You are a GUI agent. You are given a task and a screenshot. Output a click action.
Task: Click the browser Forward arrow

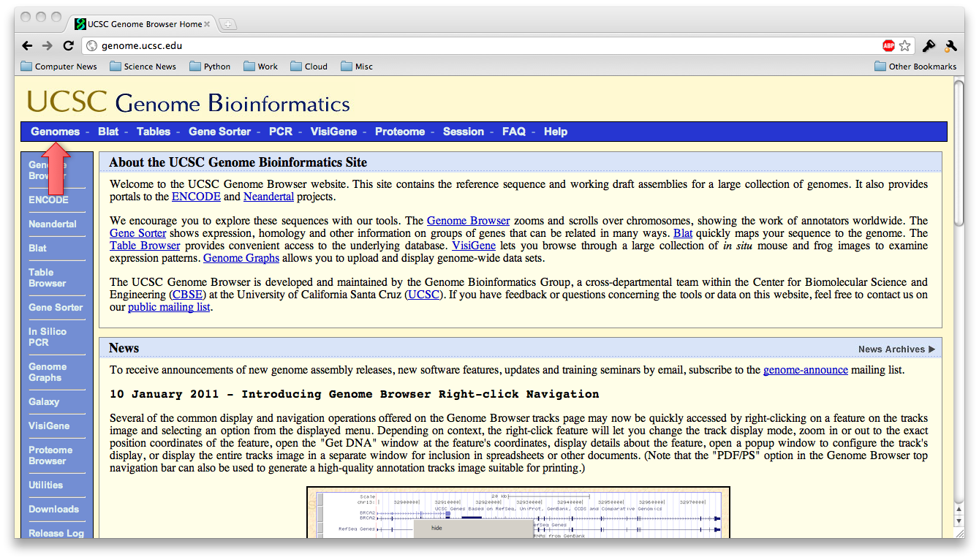pyautogui.click(x=48, y=45)
